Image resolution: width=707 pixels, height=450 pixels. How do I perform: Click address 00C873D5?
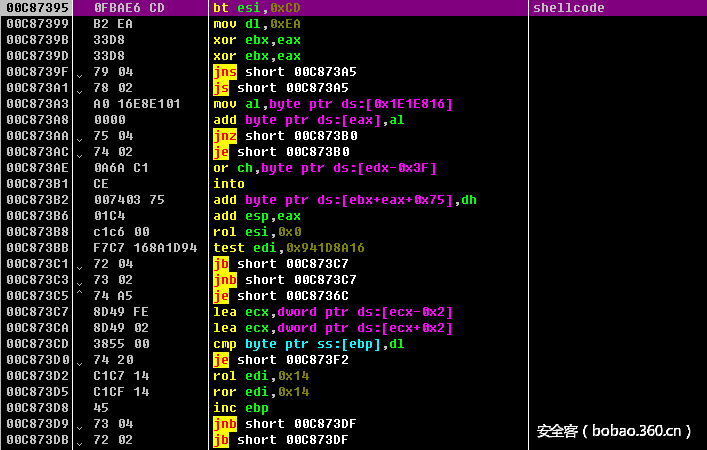pos(37,392)
